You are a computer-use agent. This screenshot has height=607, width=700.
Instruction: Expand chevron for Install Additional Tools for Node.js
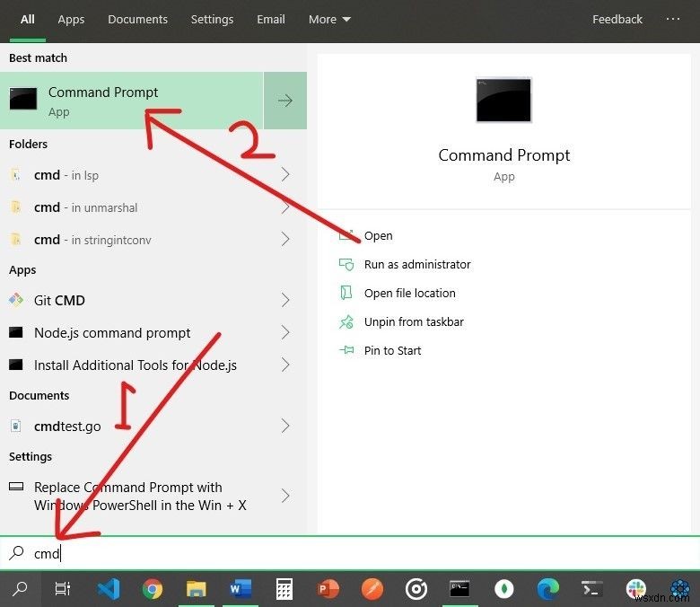pos(285,365)
